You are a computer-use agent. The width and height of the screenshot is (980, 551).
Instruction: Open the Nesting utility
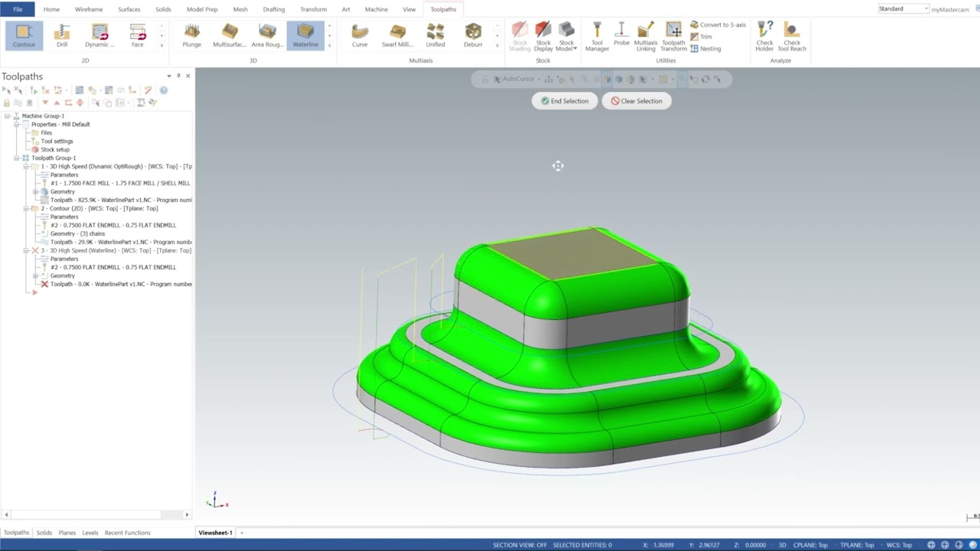705,48
